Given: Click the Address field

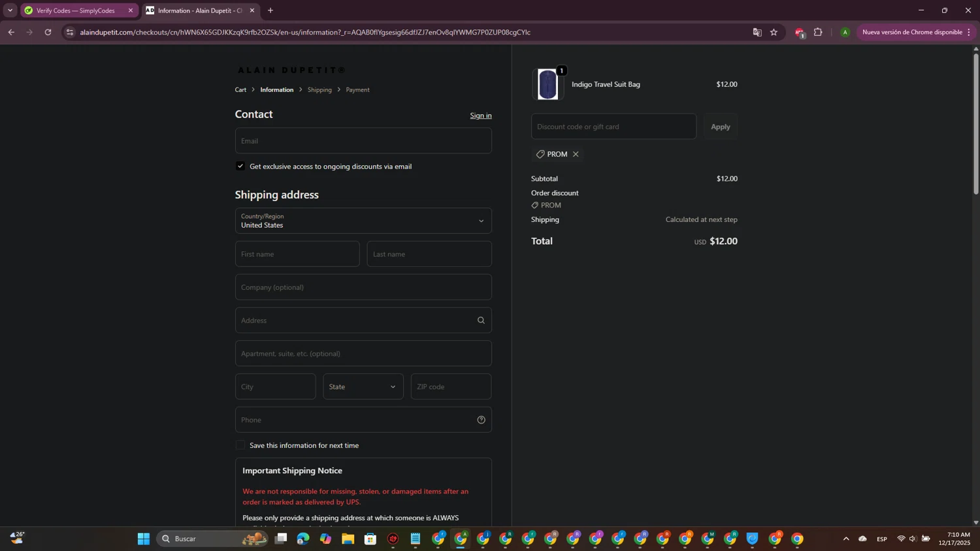Looking at the screenshot, I should pyautogui.click(x=363, y=321).
